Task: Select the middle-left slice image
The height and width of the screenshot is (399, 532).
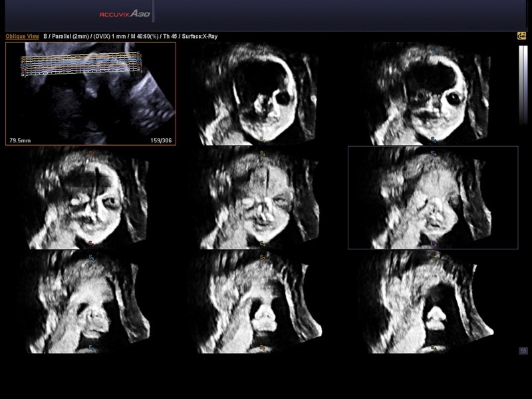Action: coord(90,198)
